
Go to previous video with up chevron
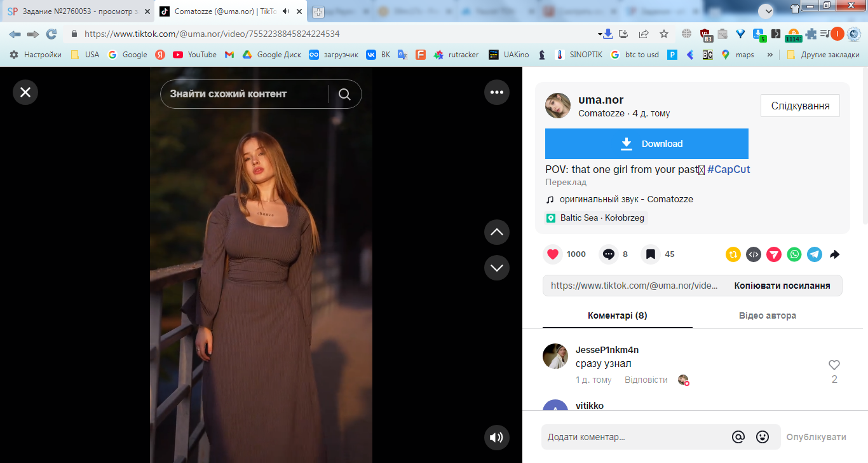point(497,232)
